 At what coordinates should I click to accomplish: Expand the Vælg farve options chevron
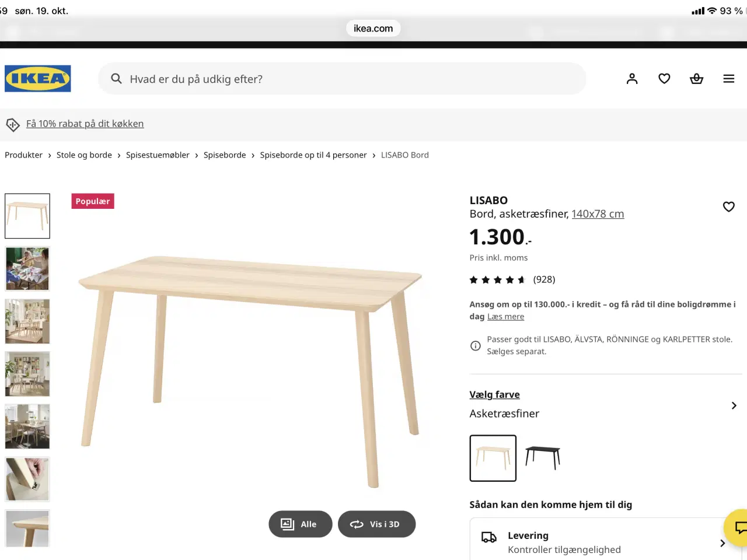tap(734, 405)
